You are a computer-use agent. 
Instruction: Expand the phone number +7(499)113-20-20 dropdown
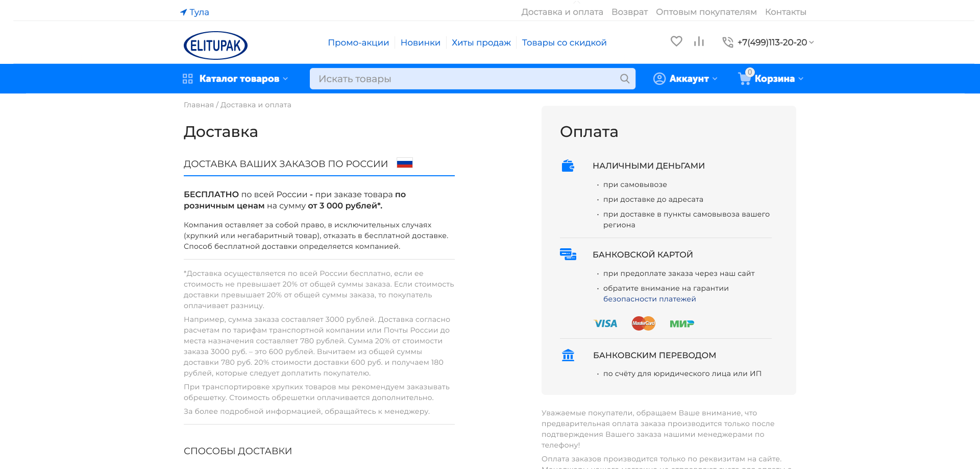coord(775,42)
